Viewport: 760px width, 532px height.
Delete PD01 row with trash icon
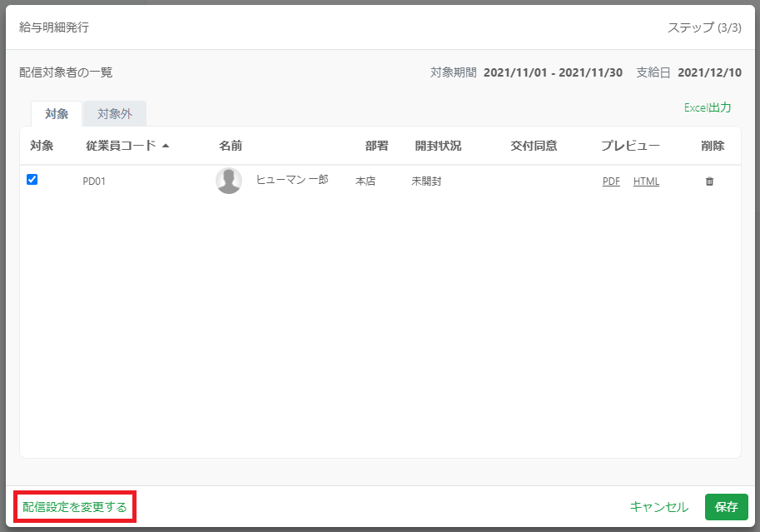pos(709,181)
